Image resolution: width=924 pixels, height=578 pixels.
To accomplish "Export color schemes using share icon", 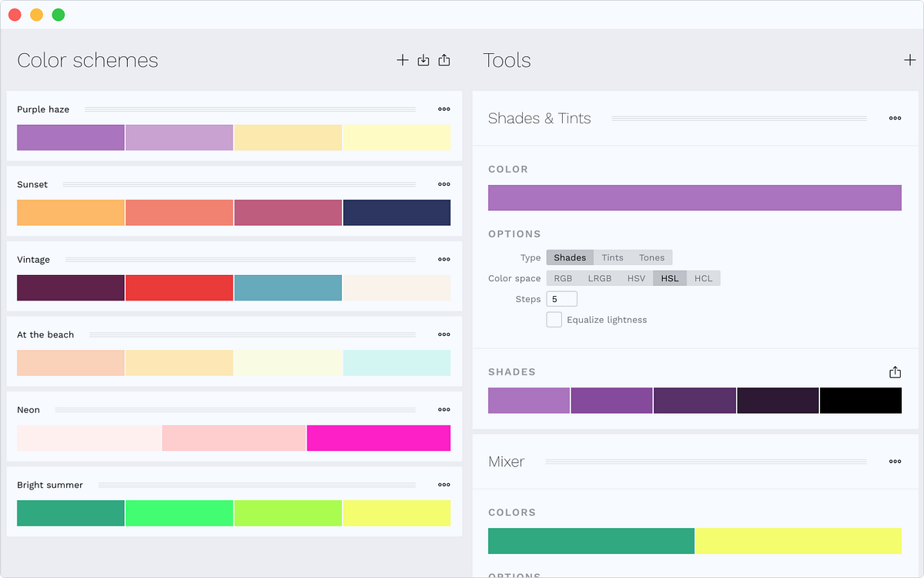I will (444, 60).
